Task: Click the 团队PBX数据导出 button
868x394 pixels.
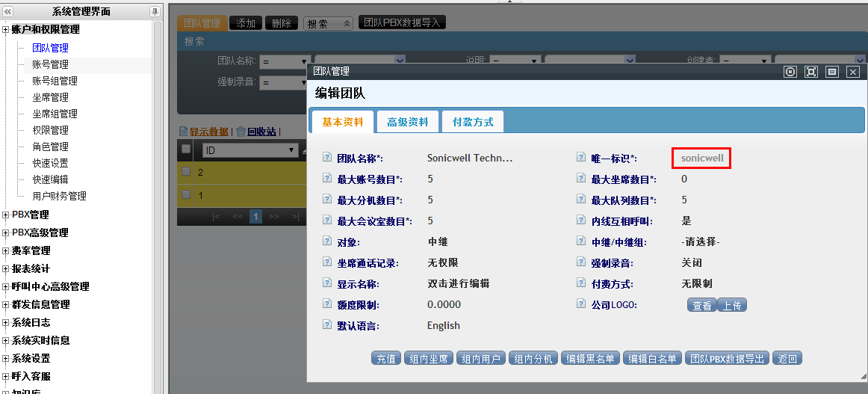Action: coord(728,359)
